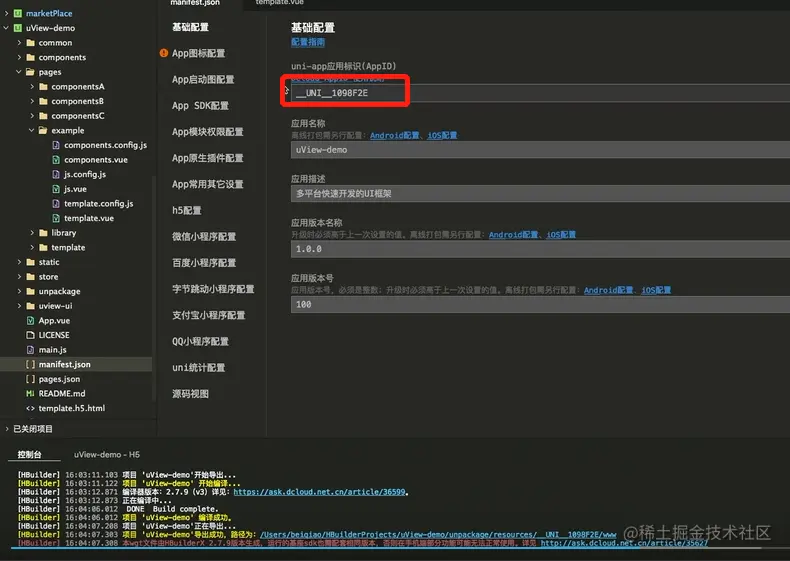Expand the common folder
The width and height of the screenshot is (790, 561).
pos(19,42)
